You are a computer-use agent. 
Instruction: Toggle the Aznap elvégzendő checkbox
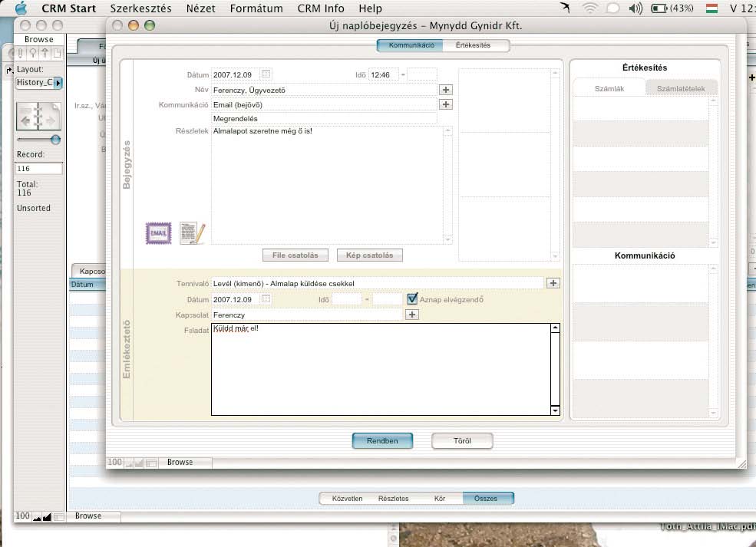point(411,298)
